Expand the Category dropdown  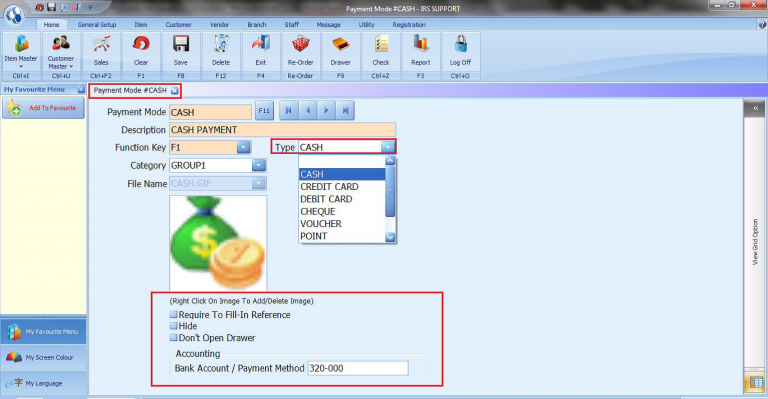[259, 165]
